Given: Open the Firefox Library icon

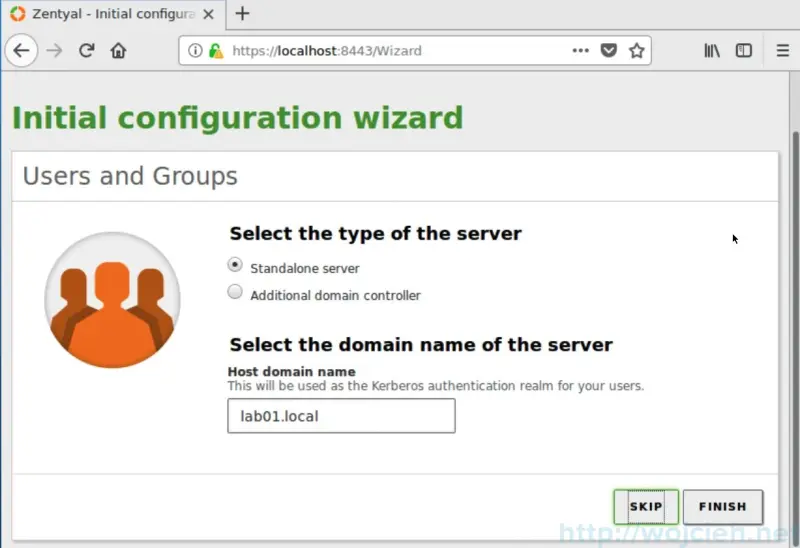Looking at the screenshot, I should pyautogui.click(x=712, y=51).
